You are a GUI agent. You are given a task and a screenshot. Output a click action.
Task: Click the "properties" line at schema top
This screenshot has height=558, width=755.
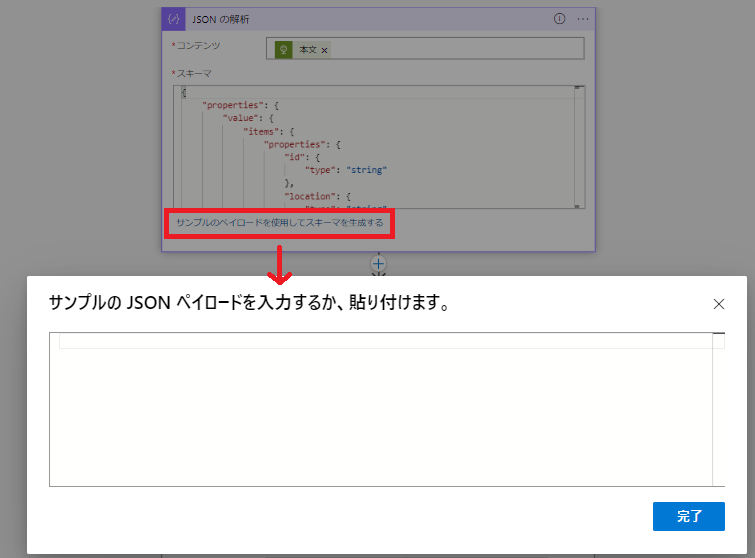pos(240,105)
